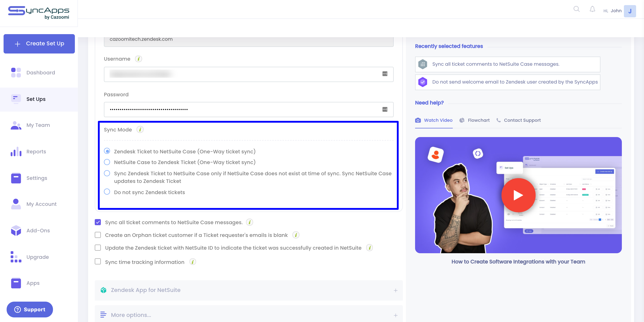Viewport: 644px width, 322px height.
Task: Open Settings from the sidebar
Action: pyautogui.click(x=39, y=178)
